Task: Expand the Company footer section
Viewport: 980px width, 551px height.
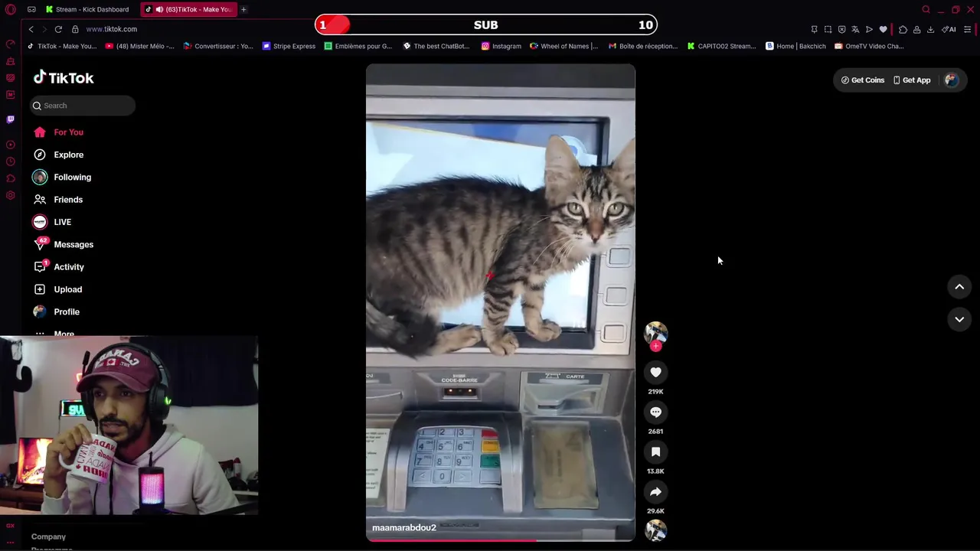Action: click(48, 536)
